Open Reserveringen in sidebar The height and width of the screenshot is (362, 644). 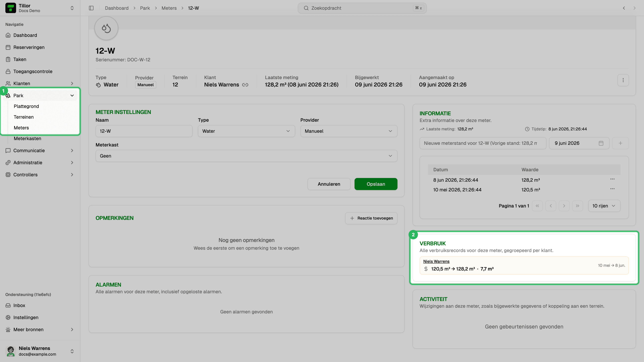tap(40, 47)
